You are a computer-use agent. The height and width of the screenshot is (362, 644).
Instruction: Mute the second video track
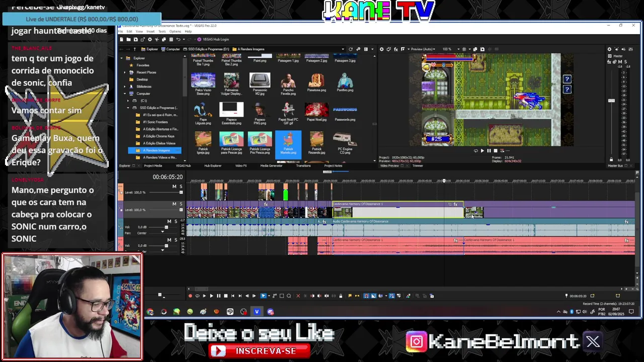(174, 204)
